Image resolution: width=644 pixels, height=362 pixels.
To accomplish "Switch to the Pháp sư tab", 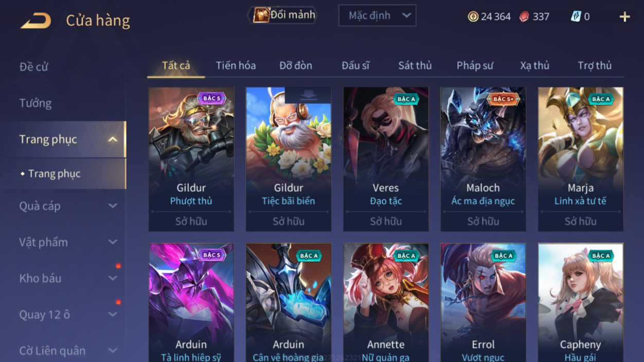I will point(475,65).
